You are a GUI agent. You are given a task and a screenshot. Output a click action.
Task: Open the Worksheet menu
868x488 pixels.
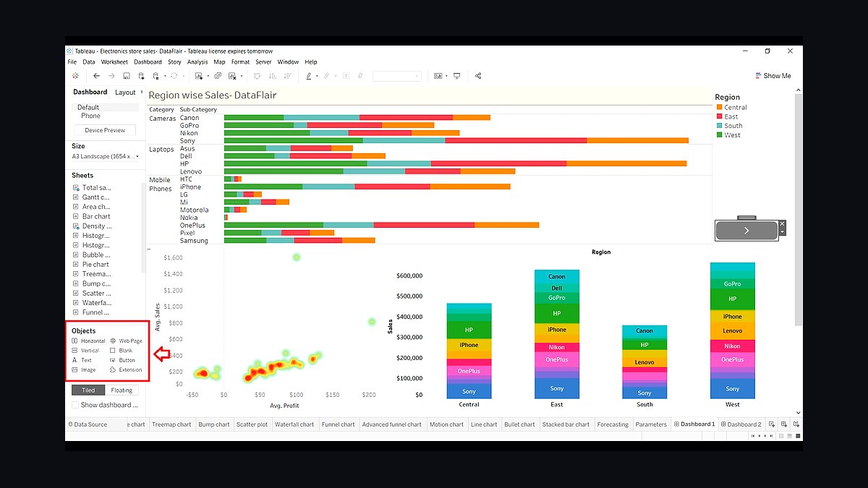[x=114, y=62]
